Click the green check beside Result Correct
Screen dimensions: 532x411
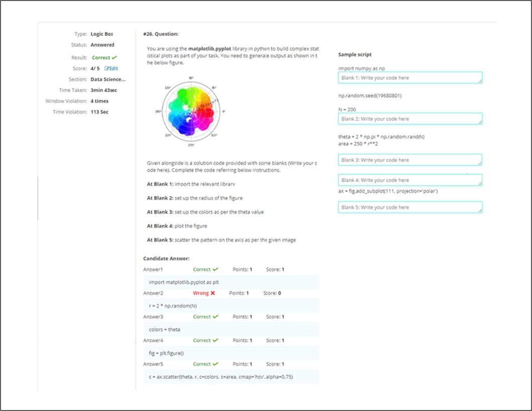pos(114,57)
